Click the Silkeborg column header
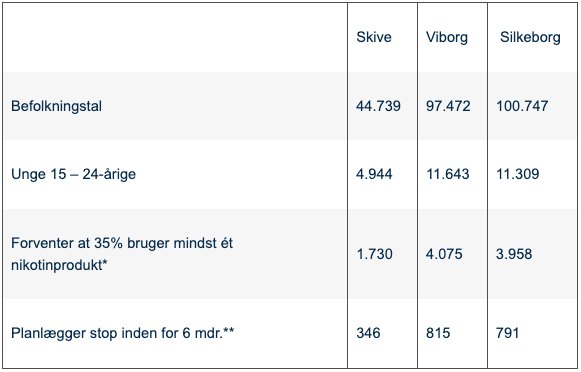581x372 pixels. [530, 37]
